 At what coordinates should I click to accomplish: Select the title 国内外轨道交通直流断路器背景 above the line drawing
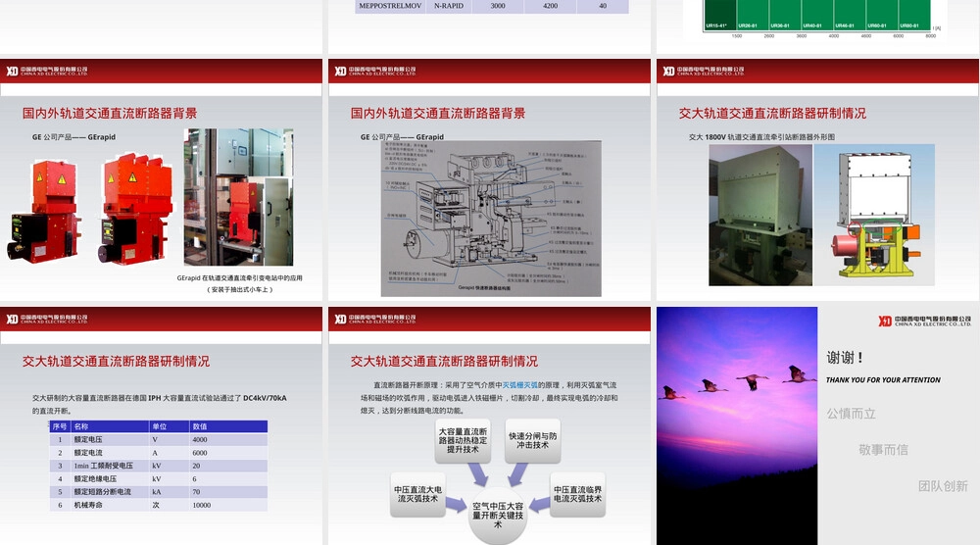(x=438, y=113)
